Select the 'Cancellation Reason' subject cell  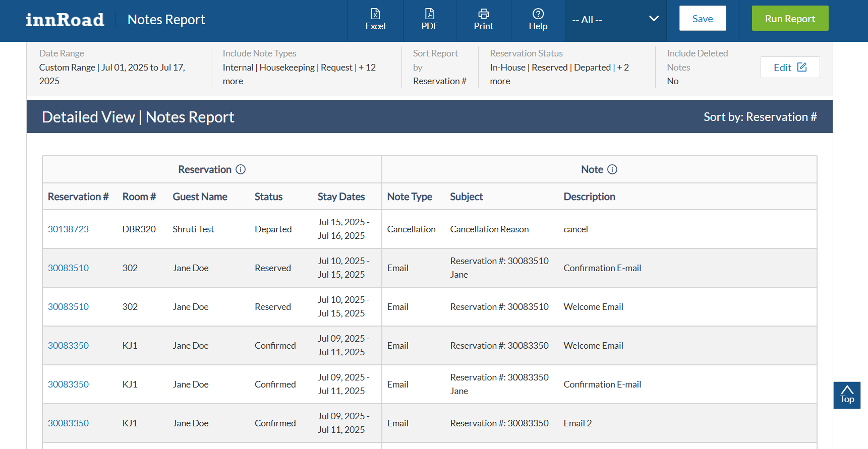490,229
